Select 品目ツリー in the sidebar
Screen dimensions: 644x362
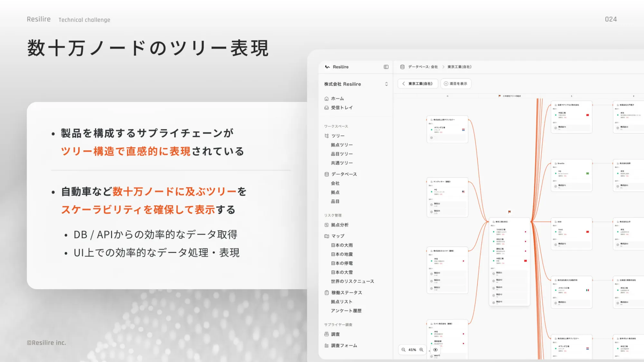point(342,154)
